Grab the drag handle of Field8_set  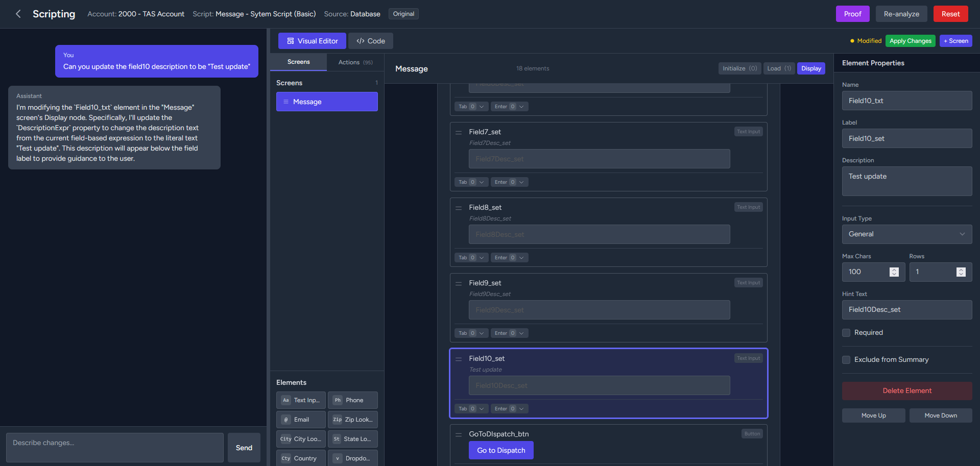tap(459, 208)
